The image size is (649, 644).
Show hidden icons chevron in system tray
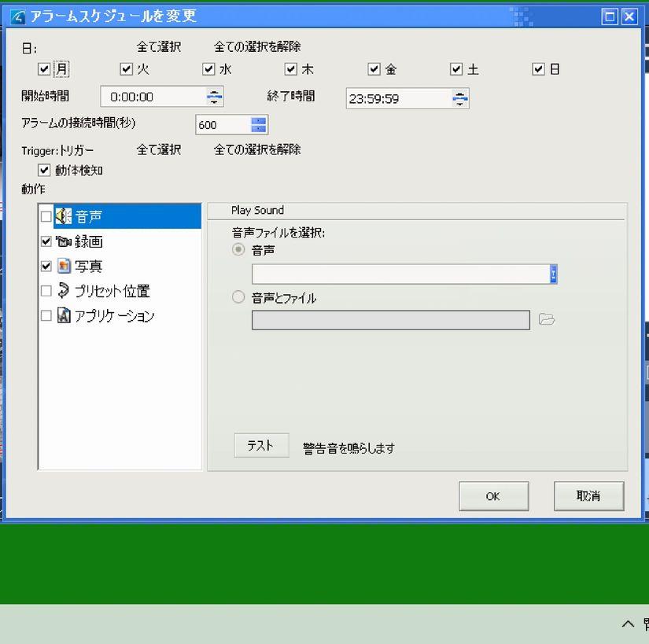(628, 624)
